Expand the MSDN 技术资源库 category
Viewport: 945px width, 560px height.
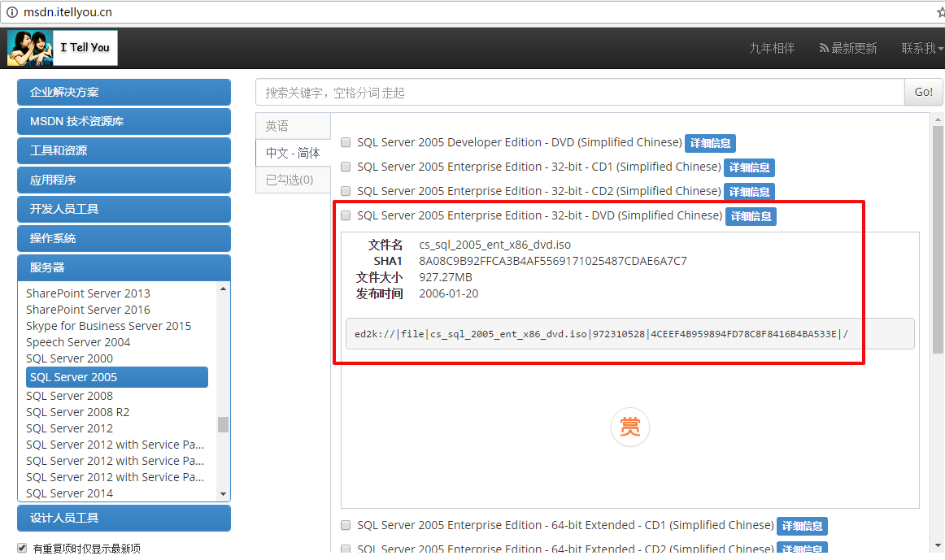click(x=124, y=121)
